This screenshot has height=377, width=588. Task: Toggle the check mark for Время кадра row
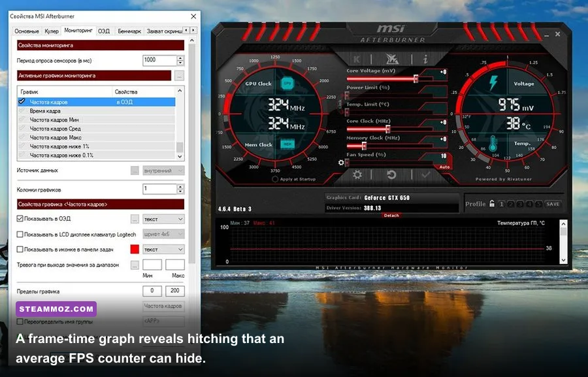[22, 110]
